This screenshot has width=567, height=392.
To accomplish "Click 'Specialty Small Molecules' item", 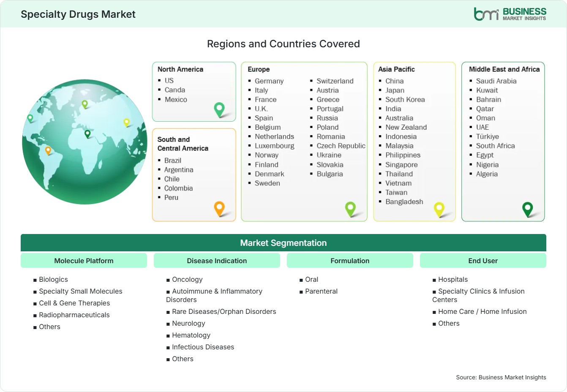I will pyautogui.click(x=81, y=291).
